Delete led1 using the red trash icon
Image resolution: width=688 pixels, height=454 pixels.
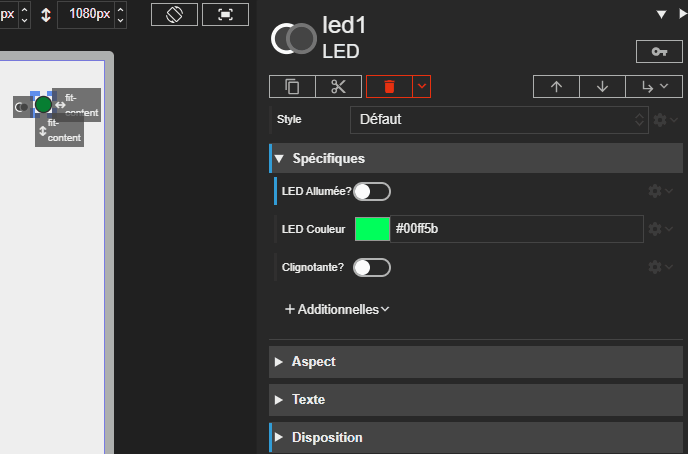(x=389, y=86)
